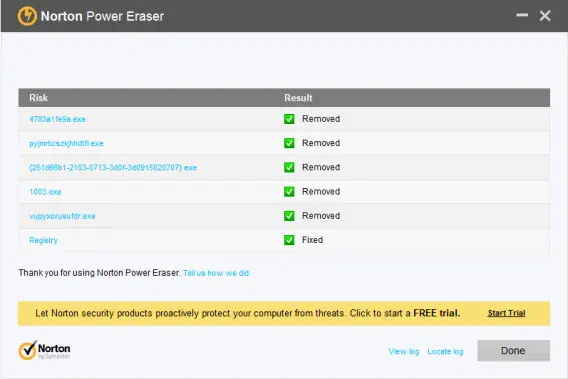
Task: Open the 4783a1fe9a.exe risk details
Action: click(x=57, y=119)
